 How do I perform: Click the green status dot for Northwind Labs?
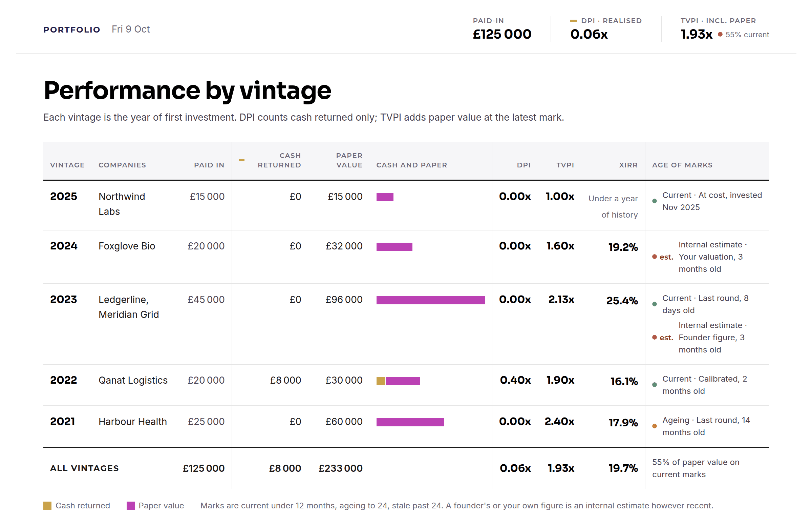click(655, 201)
